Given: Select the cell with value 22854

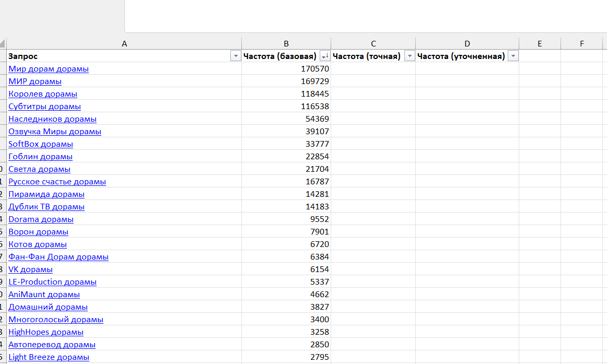Looking at the screenshot, I should click(x=286, y=157).
